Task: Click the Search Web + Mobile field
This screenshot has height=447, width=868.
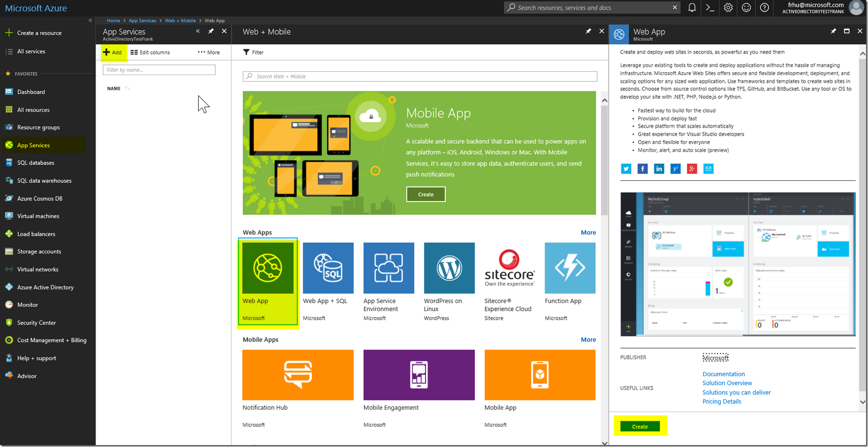Action: pyautogui.click(x=420, y=76)
